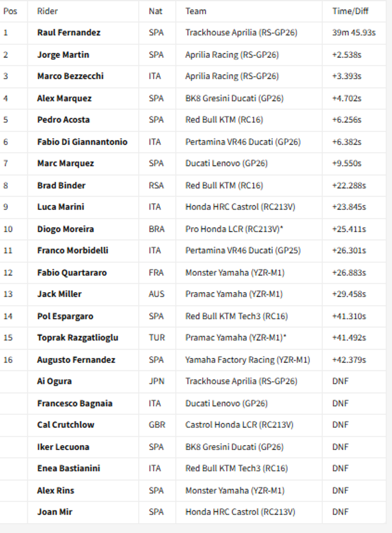Select rider name Raul Fernandez
Screen dimensions: 392x533
pyautogui.click(x=69, y=33)
